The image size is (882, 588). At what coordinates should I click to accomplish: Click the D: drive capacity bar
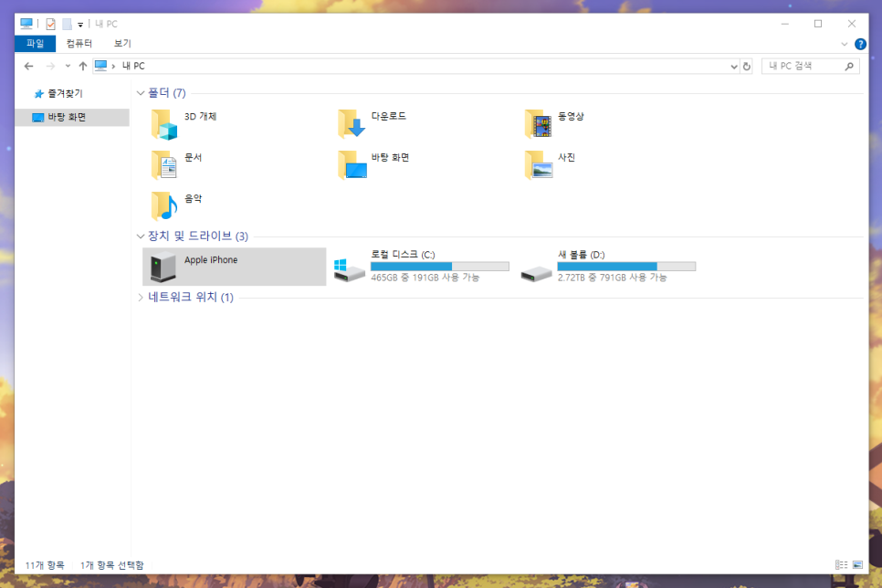tap(626, 266)
